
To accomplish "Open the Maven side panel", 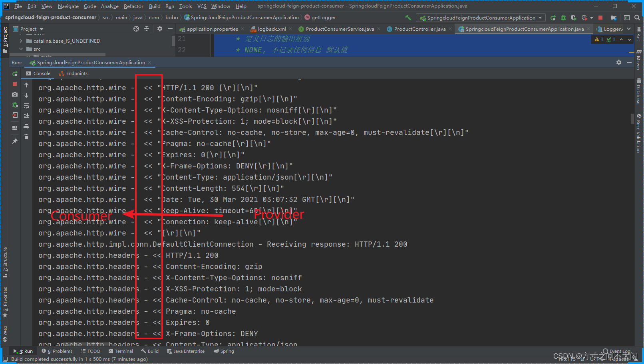I will tap(638, 60).
